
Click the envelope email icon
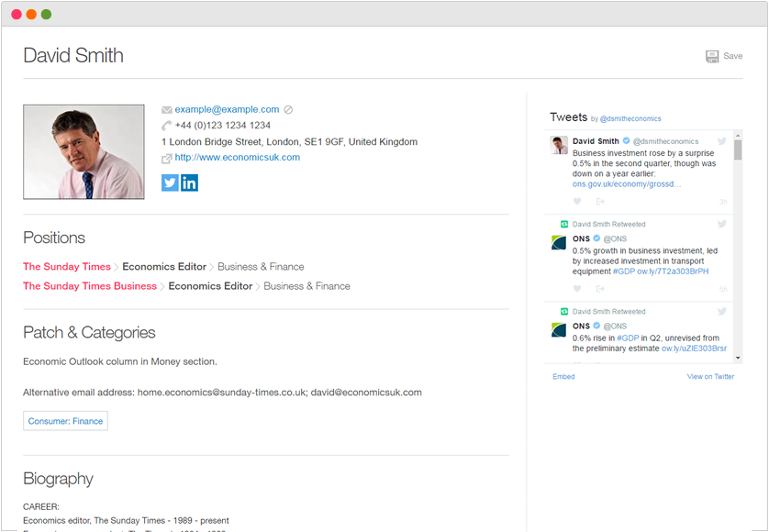[167, 110]
